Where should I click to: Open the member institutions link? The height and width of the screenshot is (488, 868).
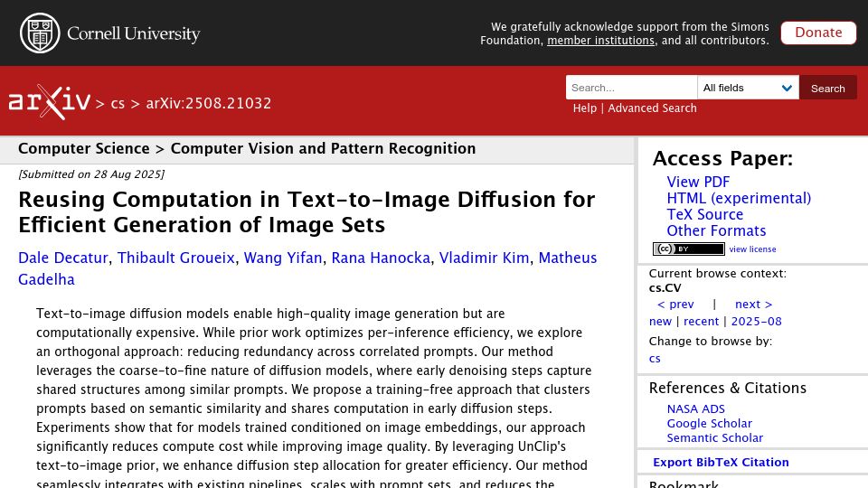pos(600,41)
